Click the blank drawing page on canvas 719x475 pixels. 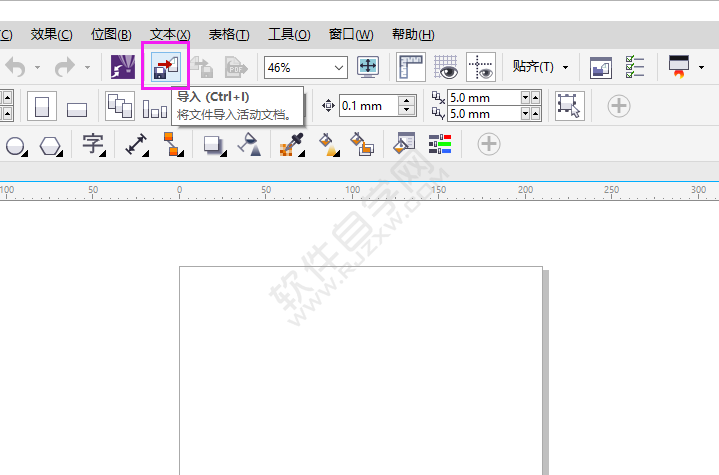[x=361, y=370]
